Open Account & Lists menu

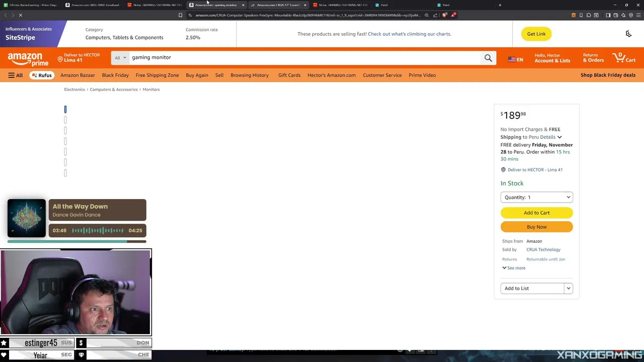(x=552, y=58)
